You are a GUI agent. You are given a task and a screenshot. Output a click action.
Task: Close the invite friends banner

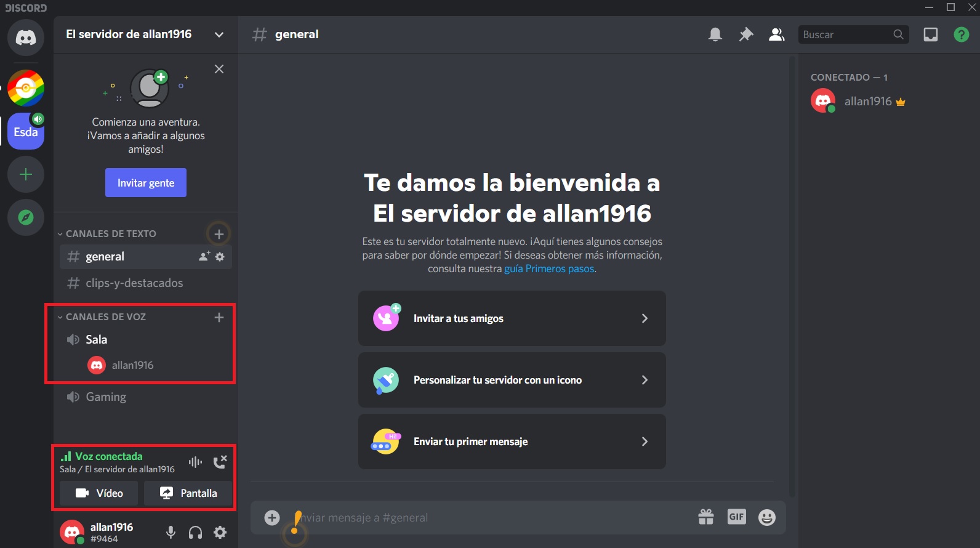coord(219,69)
